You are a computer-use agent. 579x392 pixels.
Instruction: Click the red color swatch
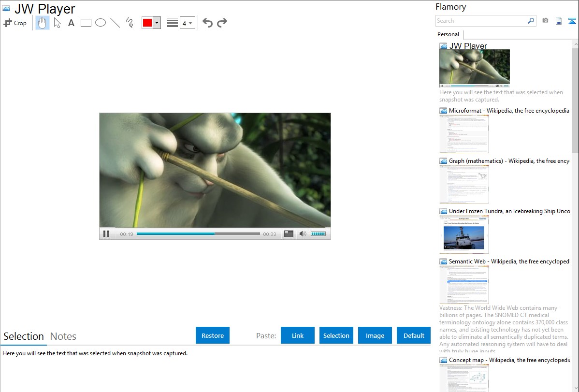(147, 23)
